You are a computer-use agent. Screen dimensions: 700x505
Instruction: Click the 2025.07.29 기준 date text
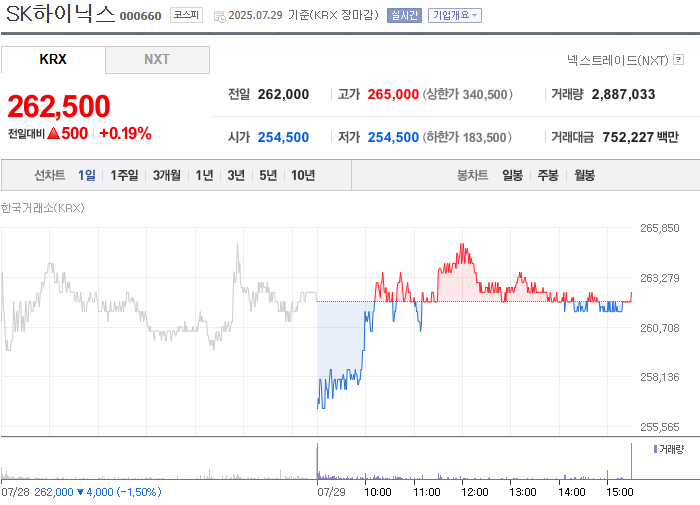pos(269,15)
